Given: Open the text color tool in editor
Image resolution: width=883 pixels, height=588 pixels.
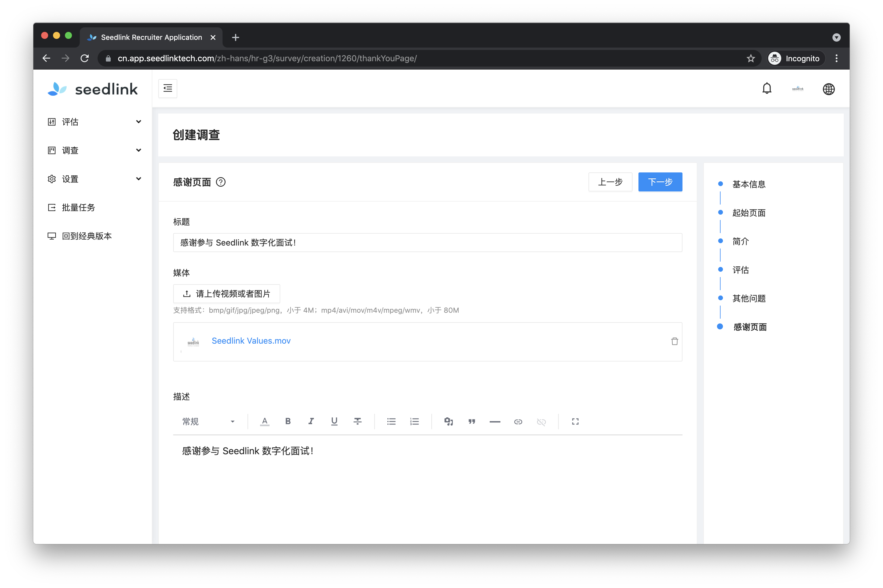Looking at the screenshot, I should [x=264, y=421].
